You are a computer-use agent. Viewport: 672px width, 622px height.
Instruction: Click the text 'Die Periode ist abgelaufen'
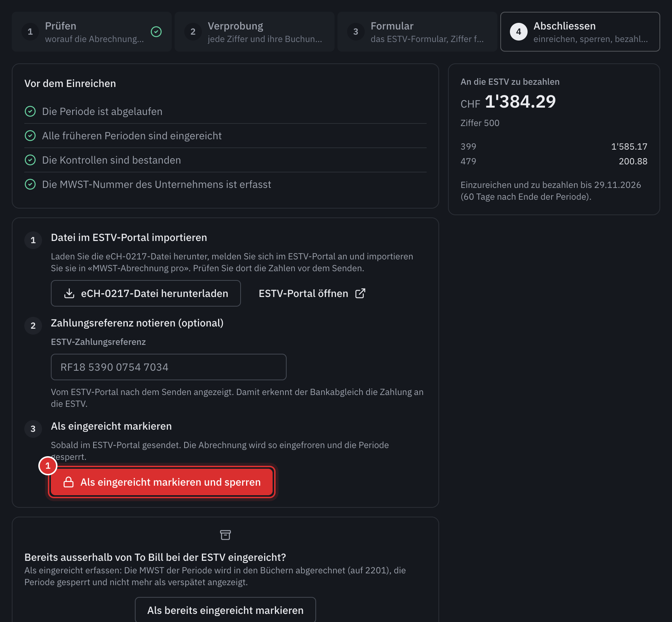click(102, 111)
